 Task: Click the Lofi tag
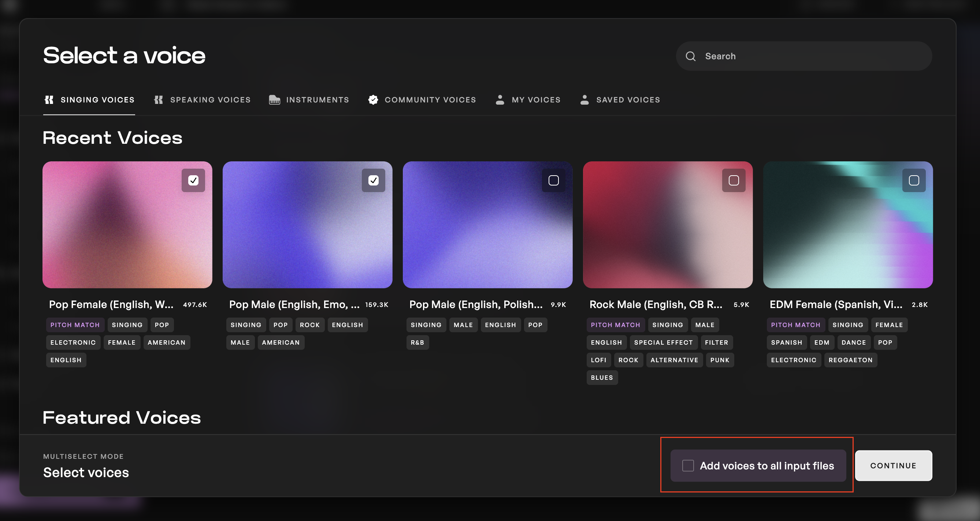(x=599, y=360)
